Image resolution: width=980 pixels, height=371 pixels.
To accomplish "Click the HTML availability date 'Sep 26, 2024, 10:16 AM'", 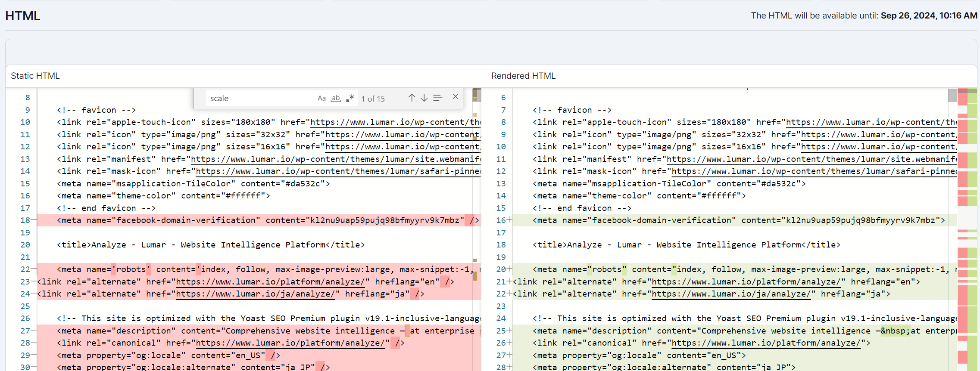I will (x=929, y=15).
